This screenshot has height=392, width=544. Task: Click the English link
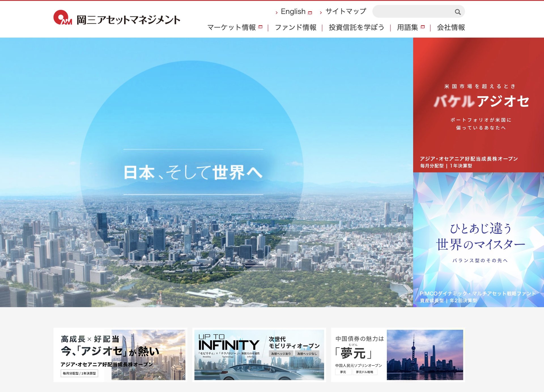(293, 12)
